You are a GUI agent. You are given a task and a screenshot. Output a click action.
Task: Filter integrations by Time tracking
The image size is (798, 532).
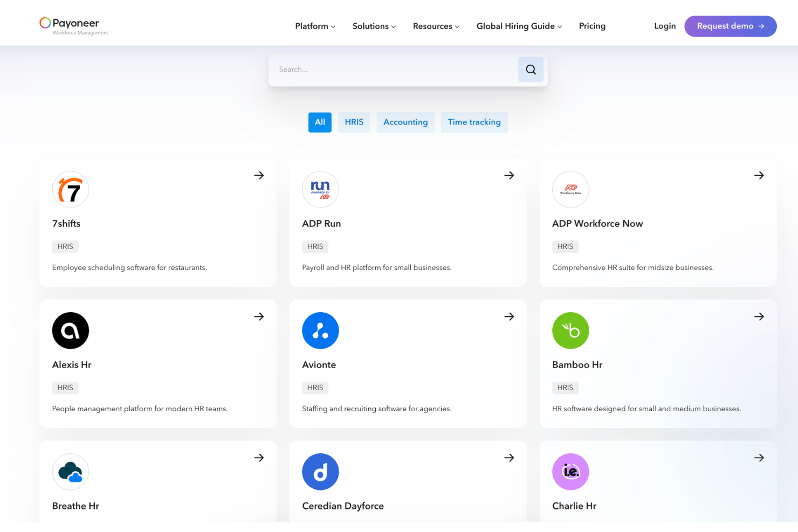coord(474,122)
